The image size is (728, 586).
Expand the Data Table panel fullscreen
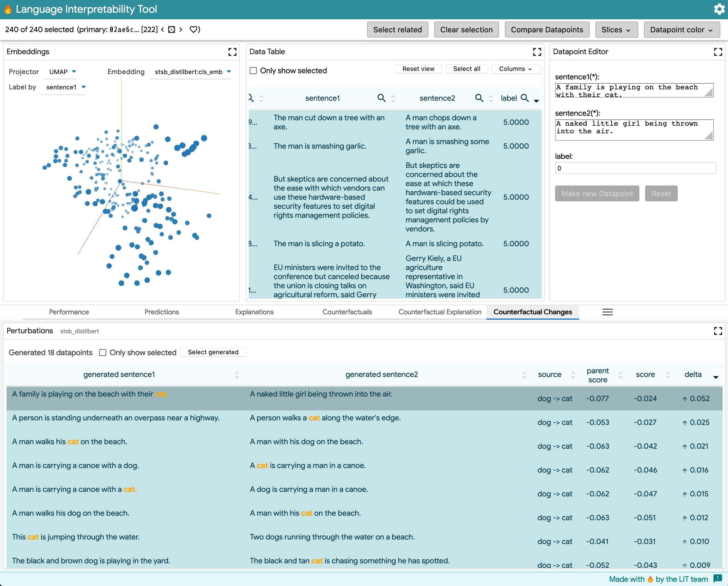537,52
